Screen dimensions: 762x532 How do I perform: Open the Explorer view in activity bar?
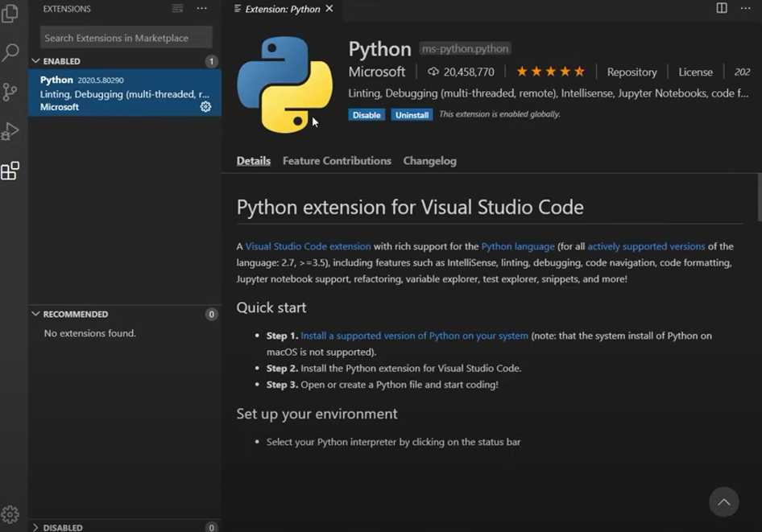(10, 14)
